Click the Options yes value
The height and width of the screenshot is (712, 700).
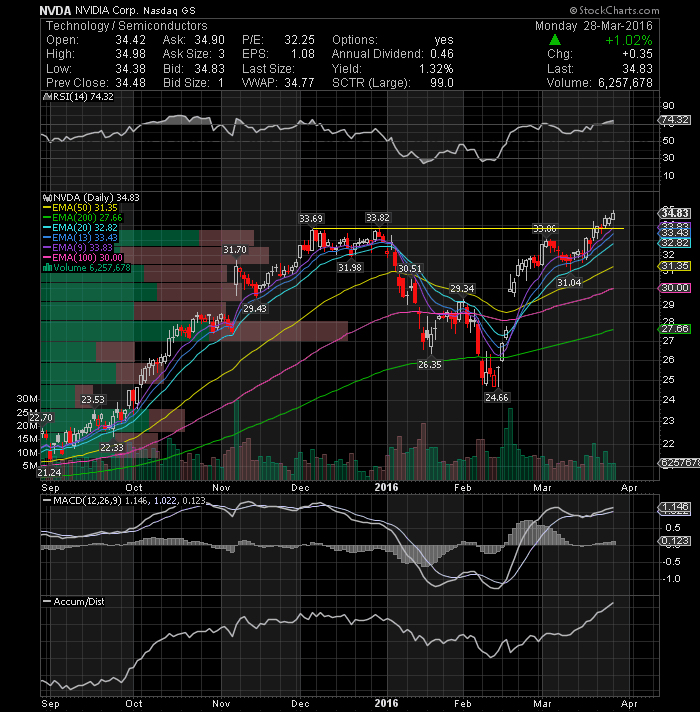(x=444, y=40)
